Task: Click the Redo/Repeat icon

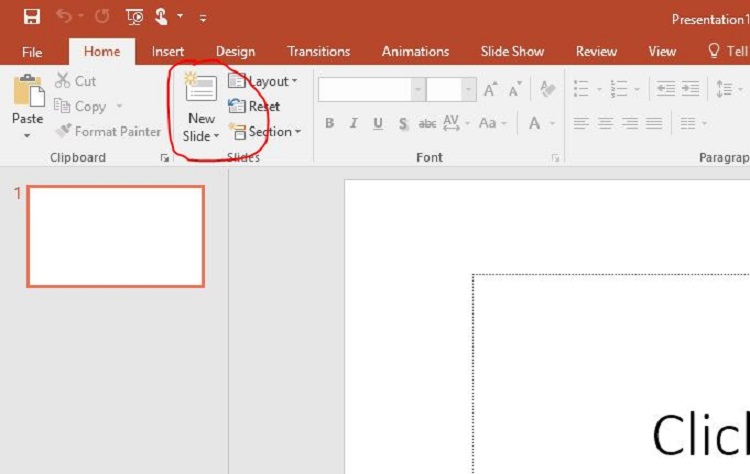Action: tap(102, 17)
